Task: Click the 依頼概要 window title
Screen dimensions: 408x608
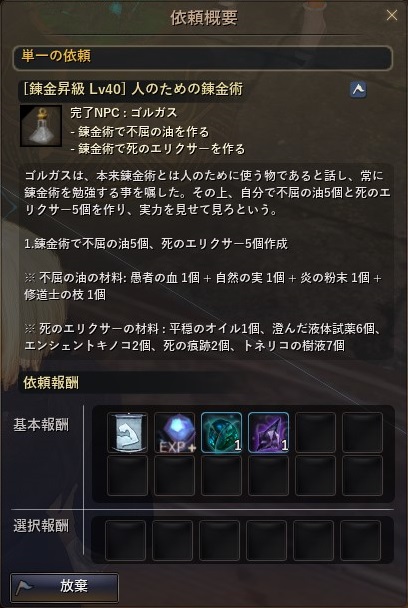Action: coord(204,18)
